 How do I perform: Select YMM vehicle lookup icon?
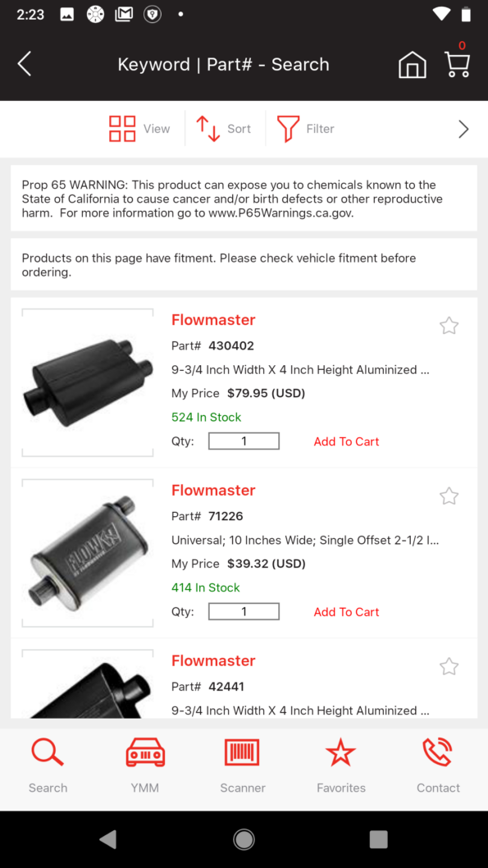point(145,763)
